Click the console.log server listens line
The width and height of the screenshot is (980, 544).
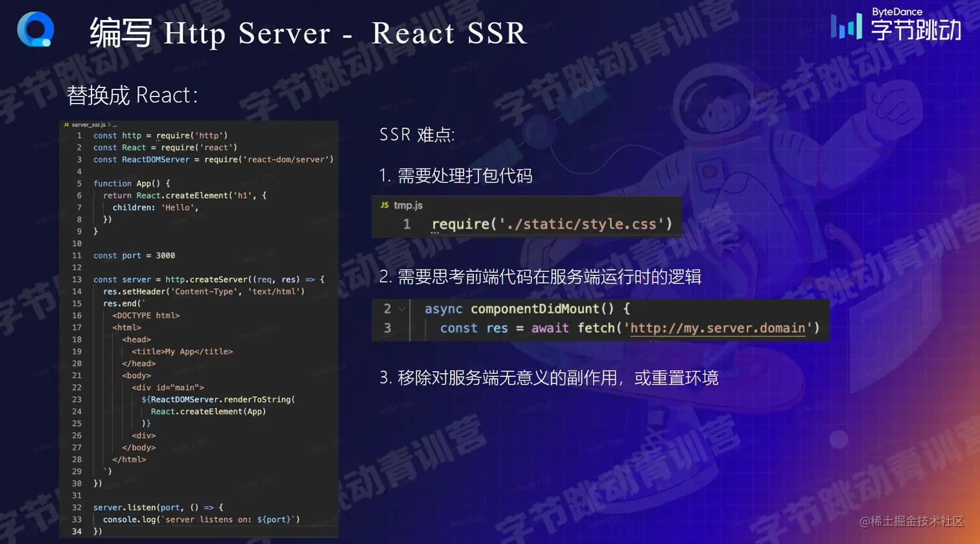pos(201,519)
